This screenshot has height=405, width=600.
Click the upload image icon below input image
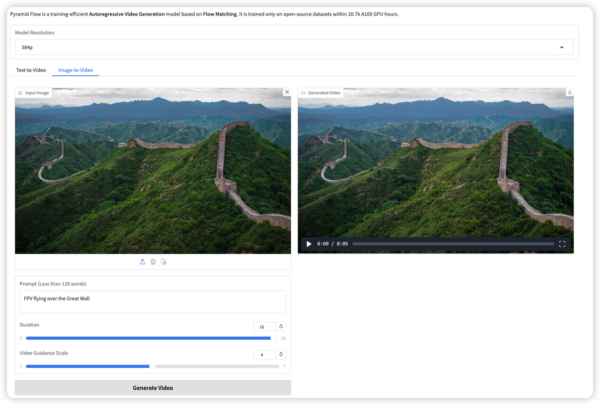tap(142, 261)
